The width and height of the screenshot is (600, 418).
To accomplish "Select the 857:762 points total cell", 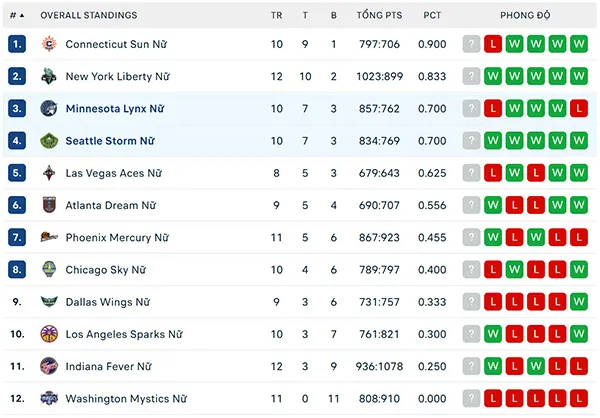I will 380,108.
